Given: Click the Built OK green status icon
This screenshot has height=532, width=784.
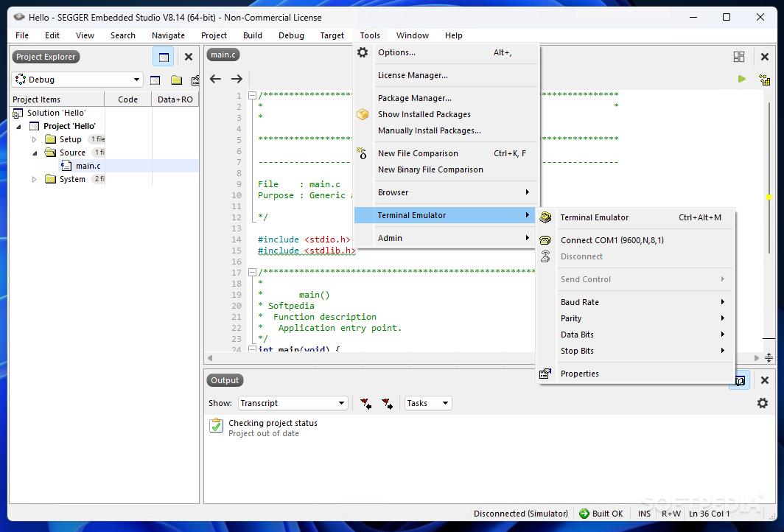Looking at the screenshot, I should click(584, 513).
